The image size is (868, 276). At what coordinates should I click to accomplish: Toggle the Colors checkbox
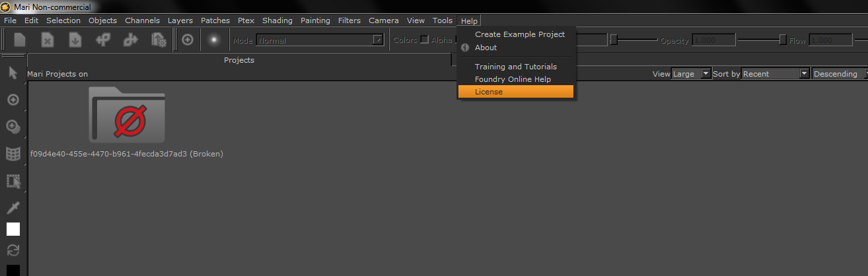425,40
